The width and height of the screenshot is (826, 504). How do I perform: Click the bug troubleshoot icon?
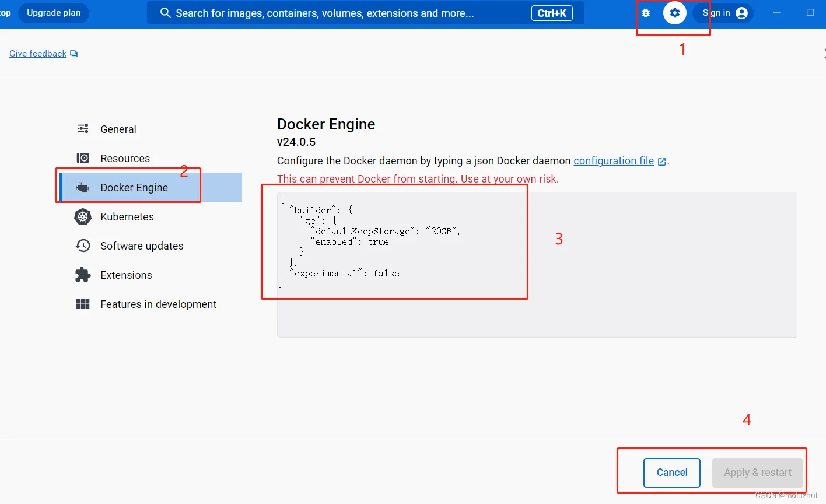646,13
